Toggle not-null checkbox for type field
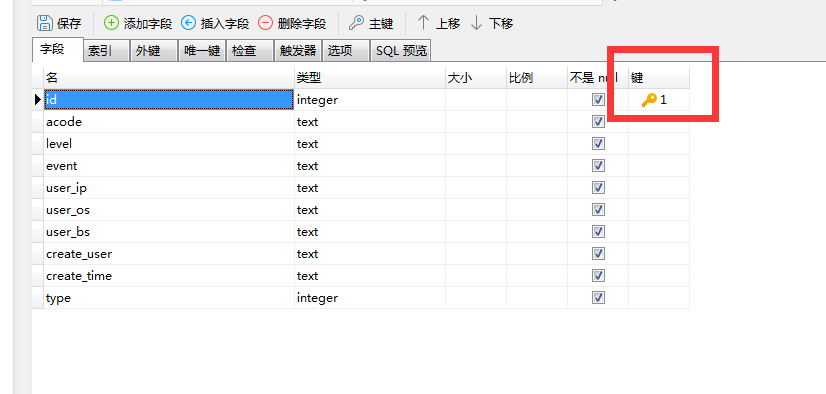This screenshot has height=394, width=826. (x=598, y=298)
